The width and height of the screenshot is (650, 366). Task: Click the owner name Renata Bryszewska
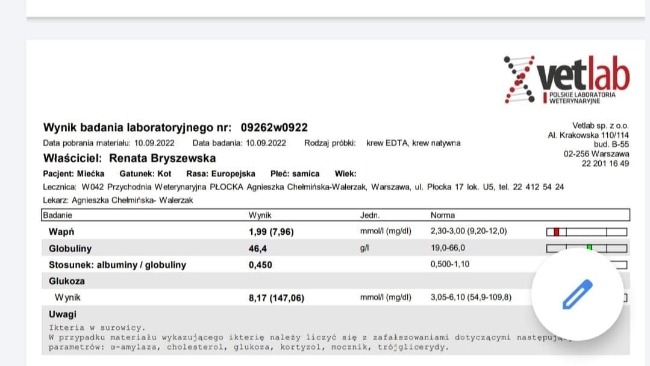click(x=162, y=158)
